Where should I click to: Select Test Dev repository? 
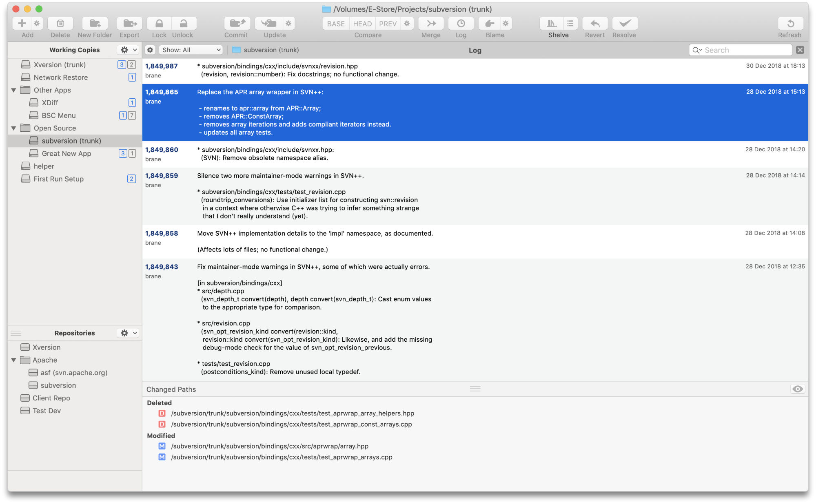click(75, 411)
